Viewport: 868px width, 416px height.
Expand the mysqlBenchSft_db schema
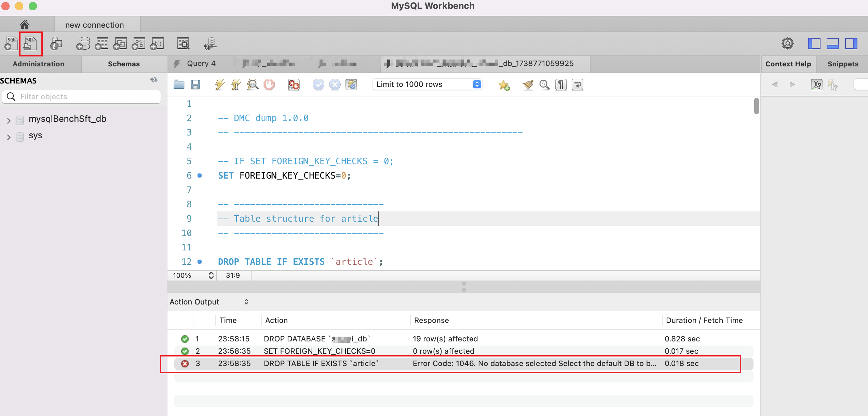tap(9, 120)
